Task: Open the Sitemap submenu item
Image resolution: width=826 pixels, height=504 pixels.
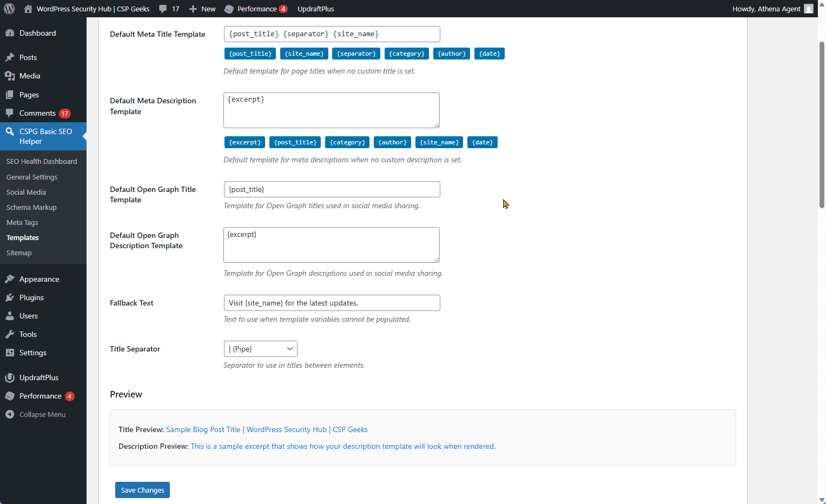Action: pos(19,253)
